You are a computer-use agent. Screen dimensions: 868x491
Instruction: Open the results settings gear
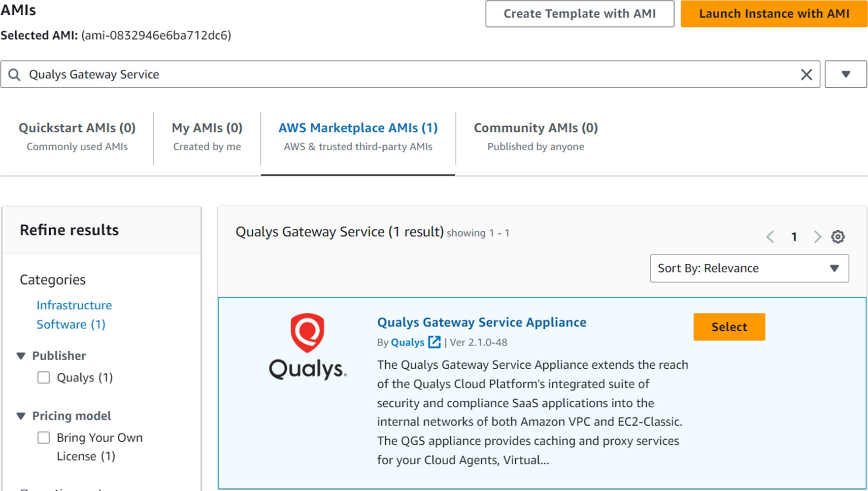pyautogui.click(x=838, y=236)
